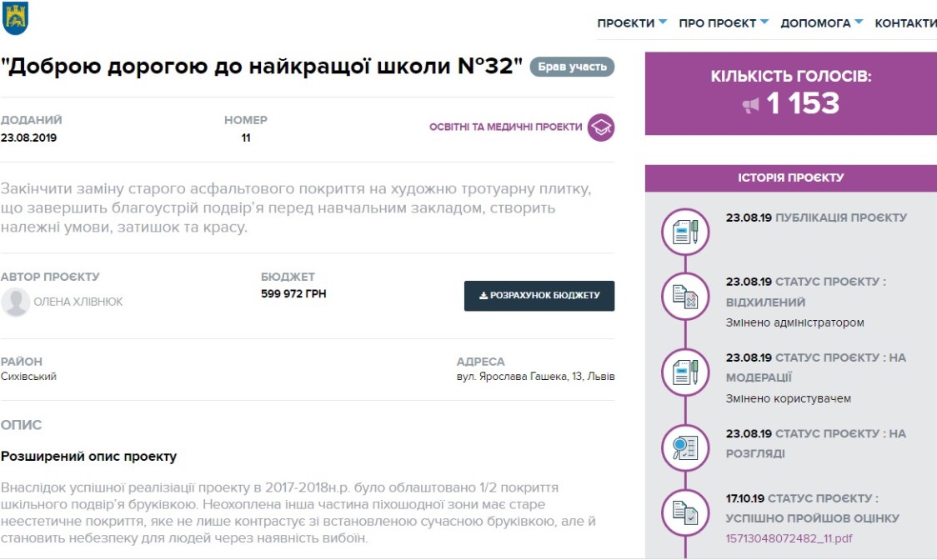The height and width of the screenshot is (560, 937).
Task: Click the 'На модерації' timeline icon
Action: coord(685,372)
